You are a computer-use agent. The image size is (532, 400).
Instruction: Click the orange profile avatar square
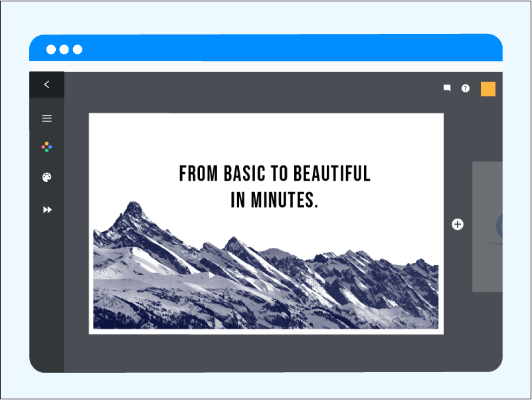click(488, 88)
